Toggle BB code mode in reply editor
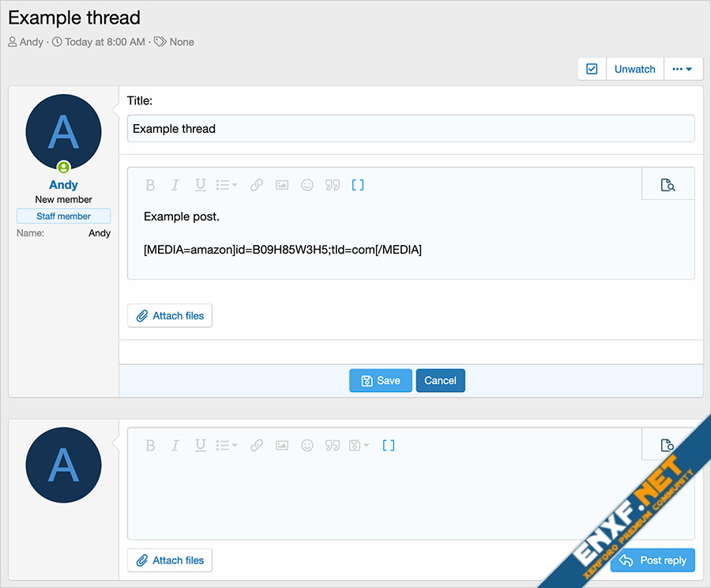 click(389, 446)
